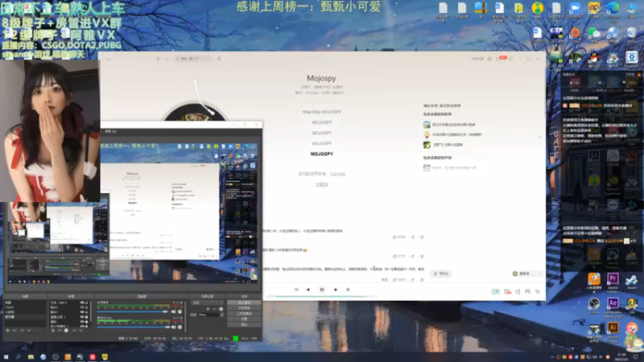Focus the music player search box
This screenshot has height=362, width=644.
192,59
